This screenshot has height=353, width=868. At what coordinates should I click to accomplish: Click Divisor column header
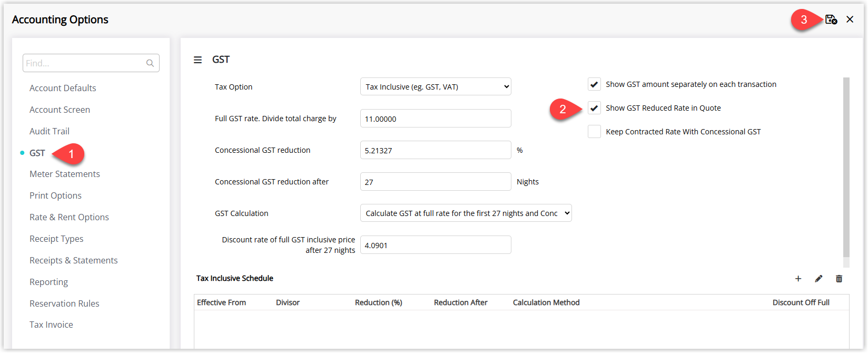tap(288, 302)
